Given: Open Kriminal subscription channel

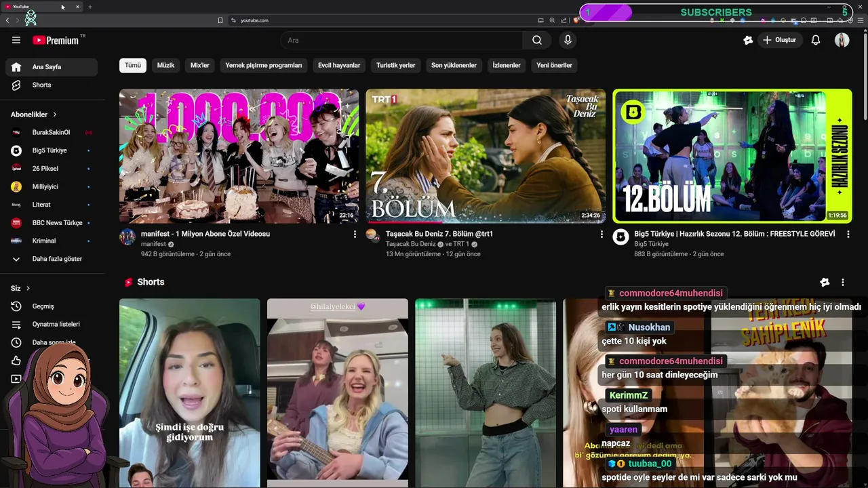Looking at the screenshot, I should (x=52, y=241).
